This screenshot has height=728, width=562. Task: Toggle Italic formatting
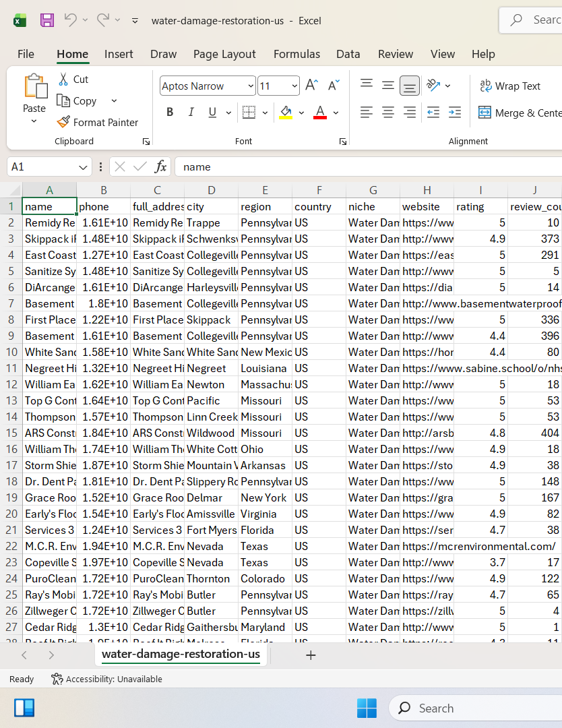[191, 113]
